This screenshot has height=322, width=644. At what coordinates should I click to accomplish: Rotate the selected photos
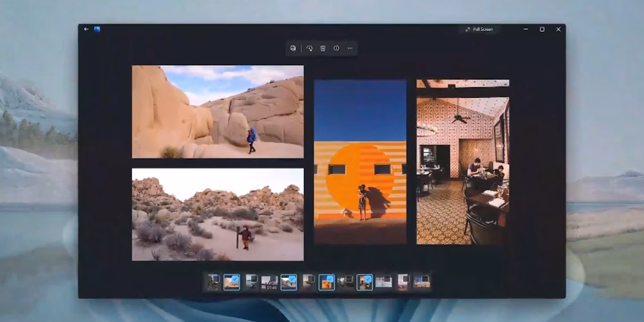pyautogui.click(x=310, y=48)
